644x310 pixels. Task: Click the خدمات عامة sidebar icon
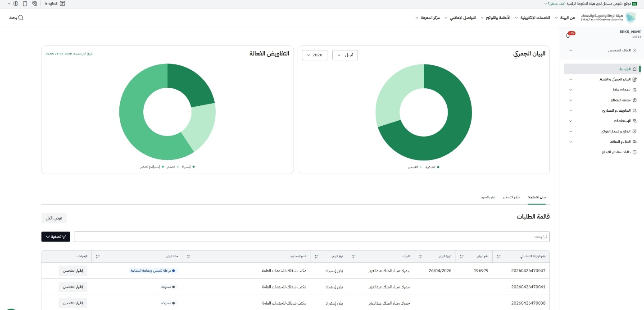point(635,90)
